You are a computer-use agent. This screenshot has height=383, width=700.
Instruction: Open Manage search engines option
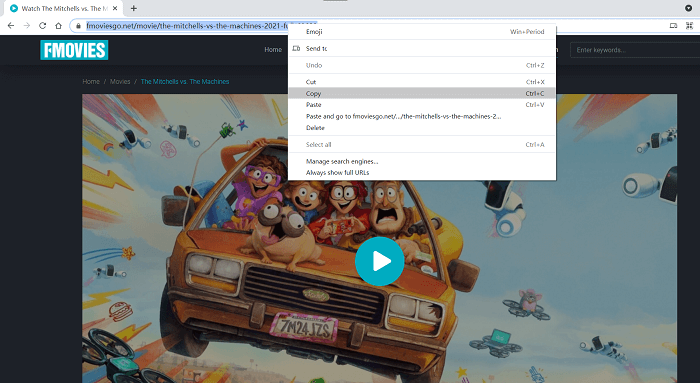[x=422, y=161]
